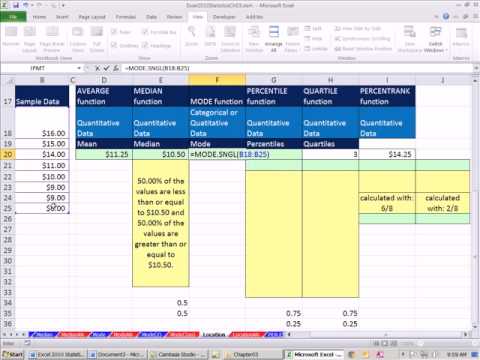This screenshot has width=480, height=360.
Task: Open the Zoom dialog from ribbon
Action: 191,37
